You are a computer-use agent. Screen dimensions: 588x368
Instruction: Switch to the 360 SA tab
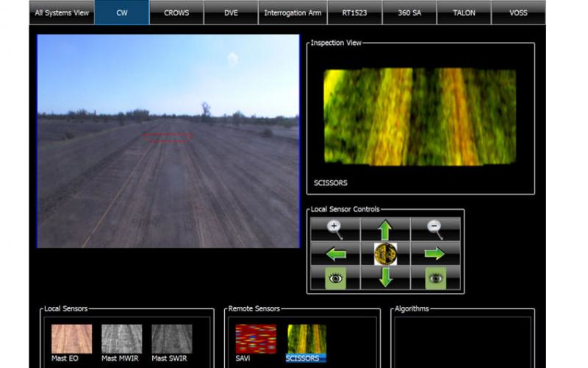[409, 13]
